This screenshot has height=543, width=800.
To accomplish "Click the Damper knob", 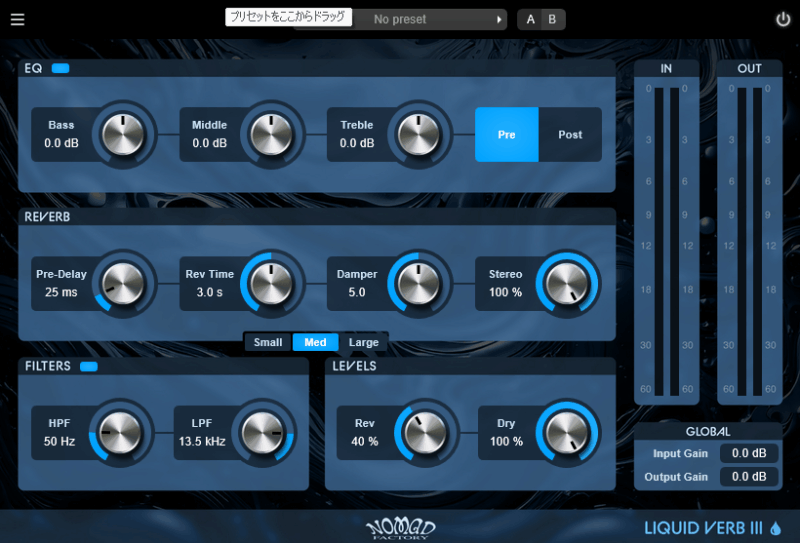I will 419,284.
